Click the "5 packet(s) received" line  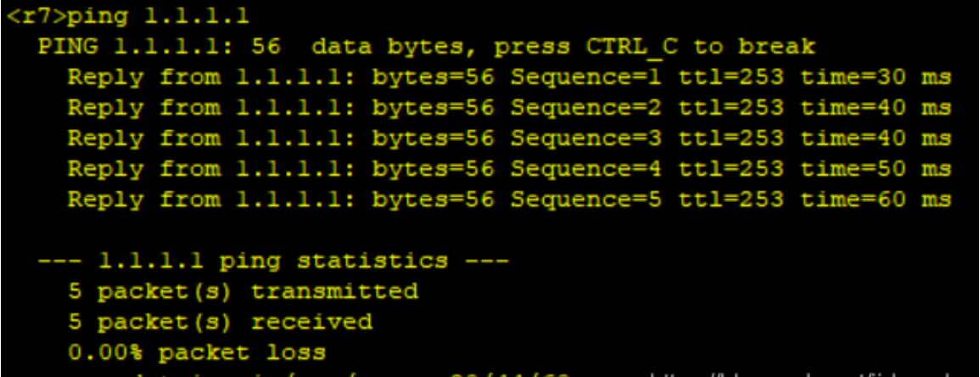tap(221, 322)
